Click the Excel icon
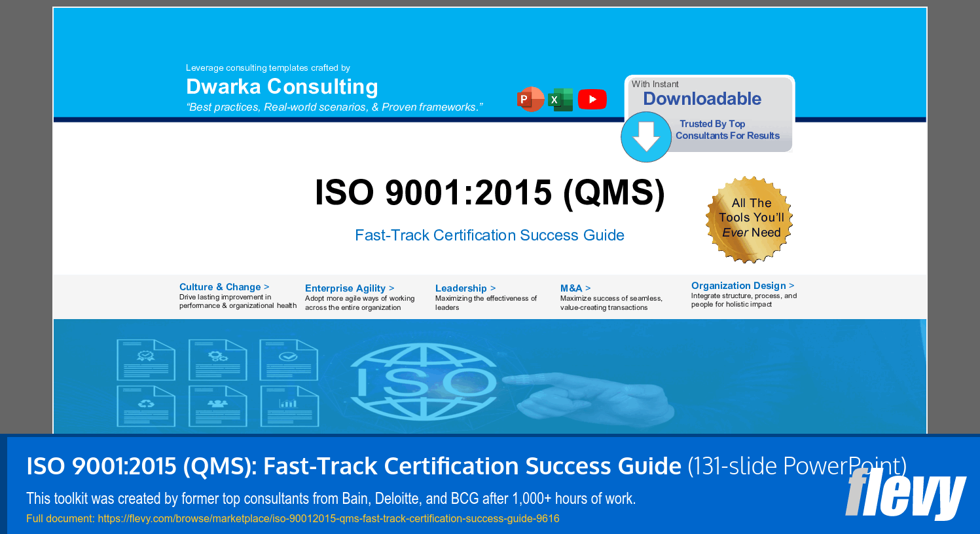Viewport: 980px width, 534px height. pyautogui.click(x=560, y=100)
